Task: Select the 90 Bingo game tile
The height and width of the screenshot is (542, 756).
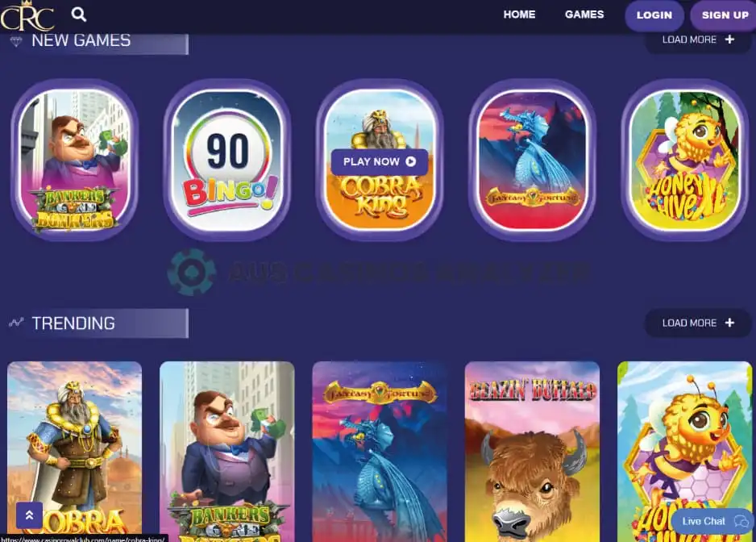Action: coord(227,160)
